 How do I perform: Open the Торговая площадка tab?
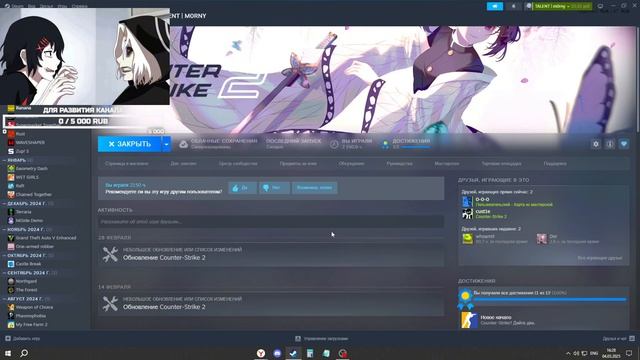pos(501,164)
